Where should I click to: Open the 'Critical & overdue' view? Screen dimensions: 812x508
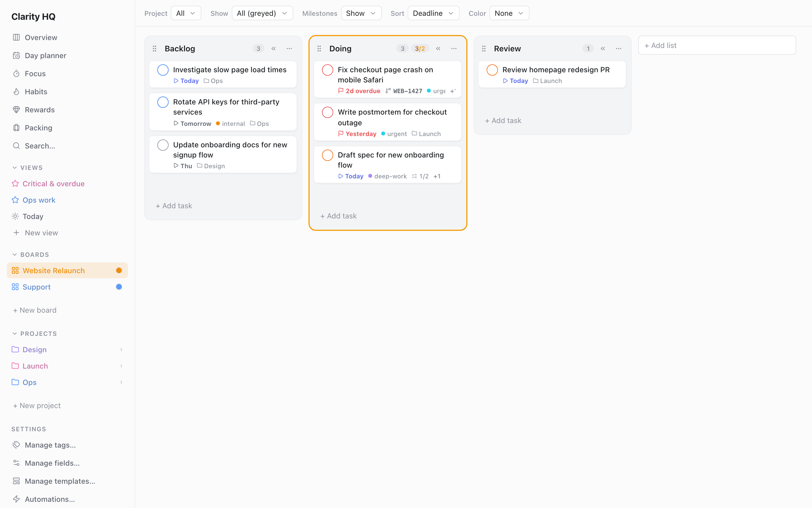point(67,184)
